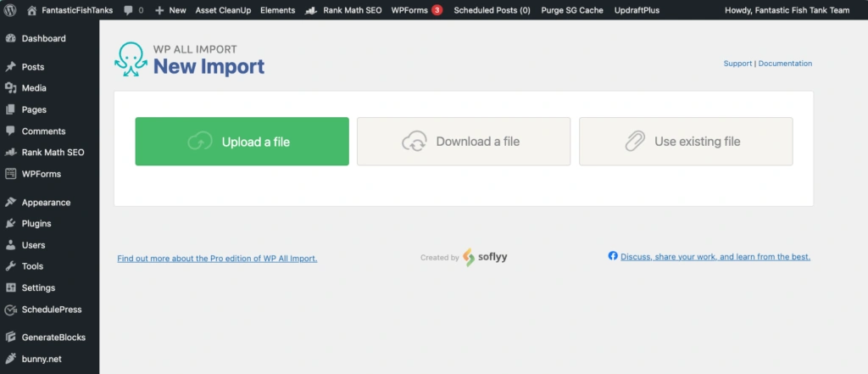Viewport: 868px width, 374px height.
Task: Click the Plugins icon in sidebar
Action: coord(10,224)
